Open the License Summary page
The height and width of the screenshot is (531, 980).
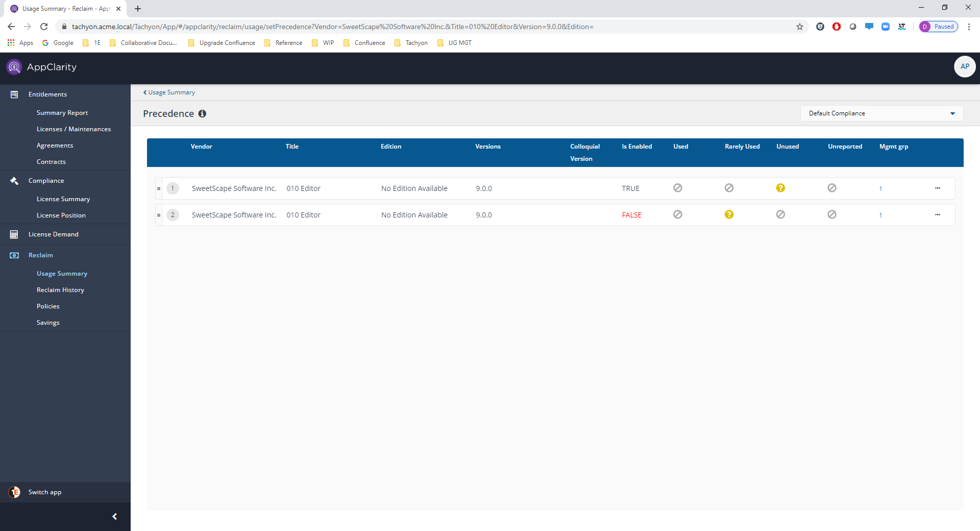tap(63, 199)
